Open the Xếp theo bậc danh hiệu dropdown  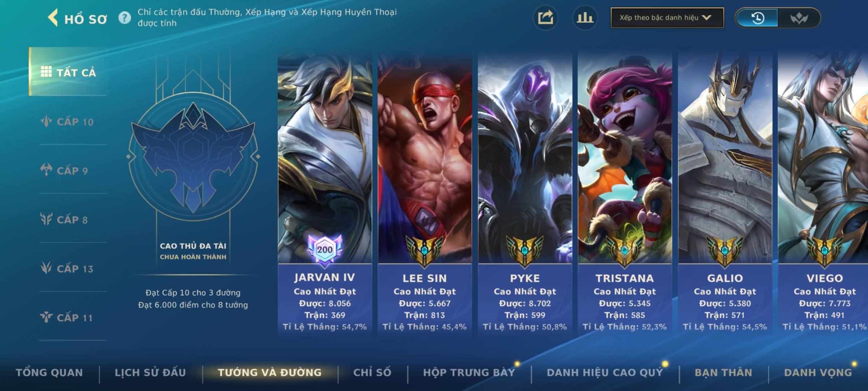click(x=667, y=18)
